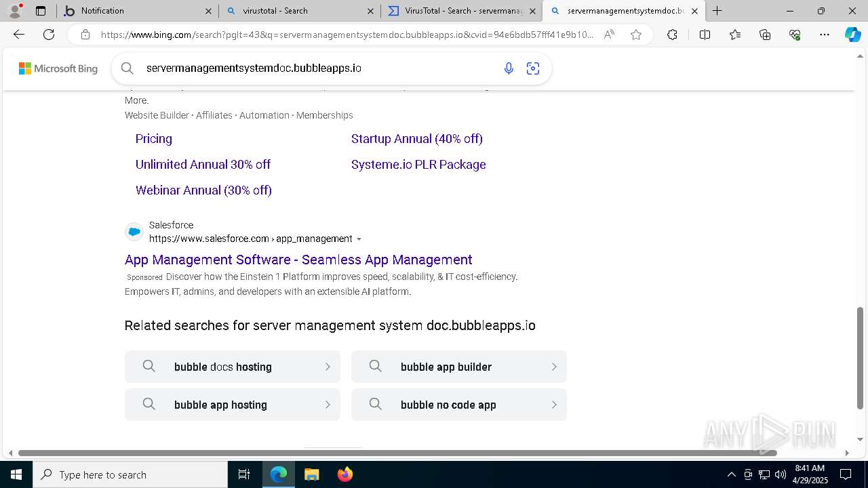The height and width of the screenshot is (488, 868).
Task: Open the 'bubble app builder' related search
Action: (459, 367)
